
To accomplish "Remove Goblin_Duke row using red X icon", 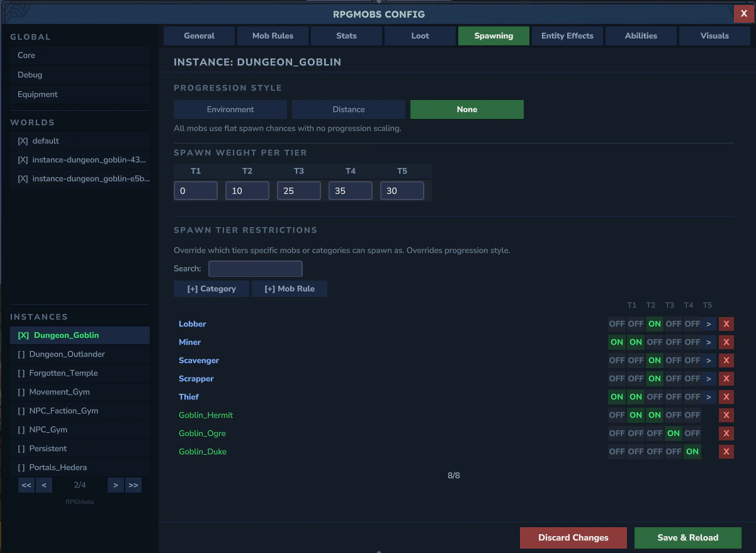I will coord(726,451).
